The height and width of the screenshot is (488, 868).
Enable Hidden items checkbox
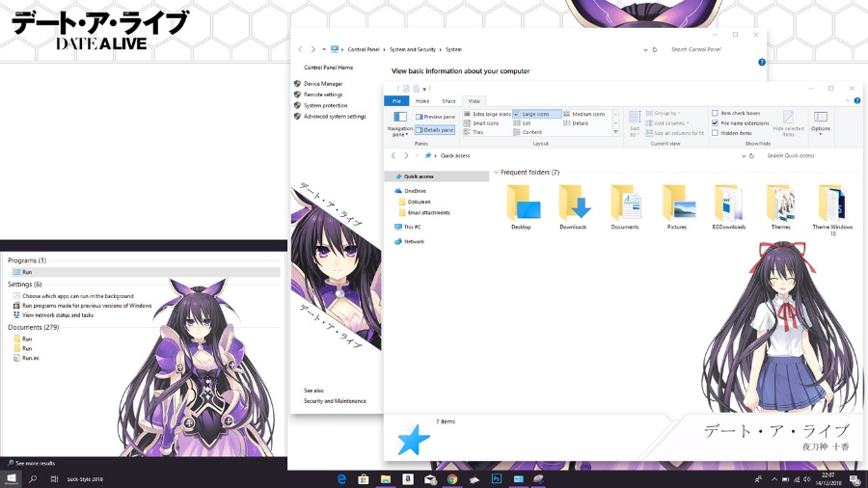(732, 133)
